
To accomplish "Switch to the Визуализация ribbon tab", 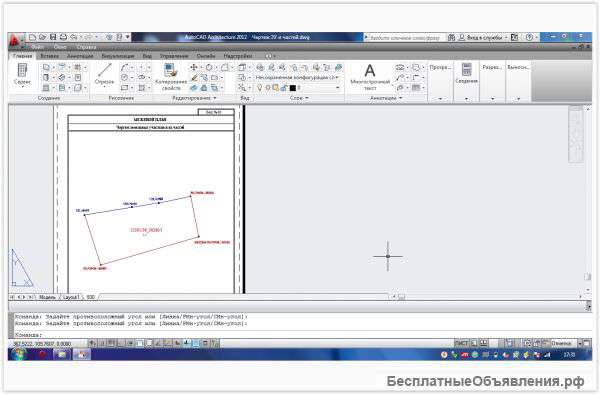I will point(118,56).
